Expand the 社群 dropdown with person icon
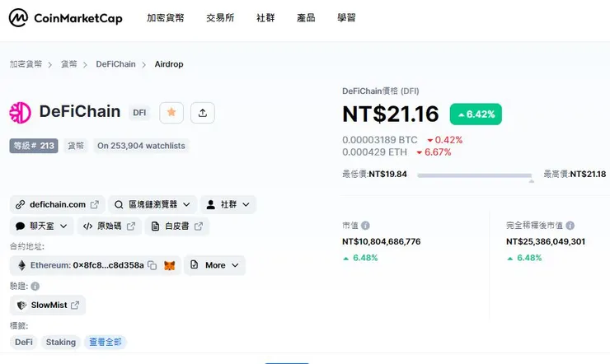The width and height of the screenshot is (610, 364). [x=228, y=205]
